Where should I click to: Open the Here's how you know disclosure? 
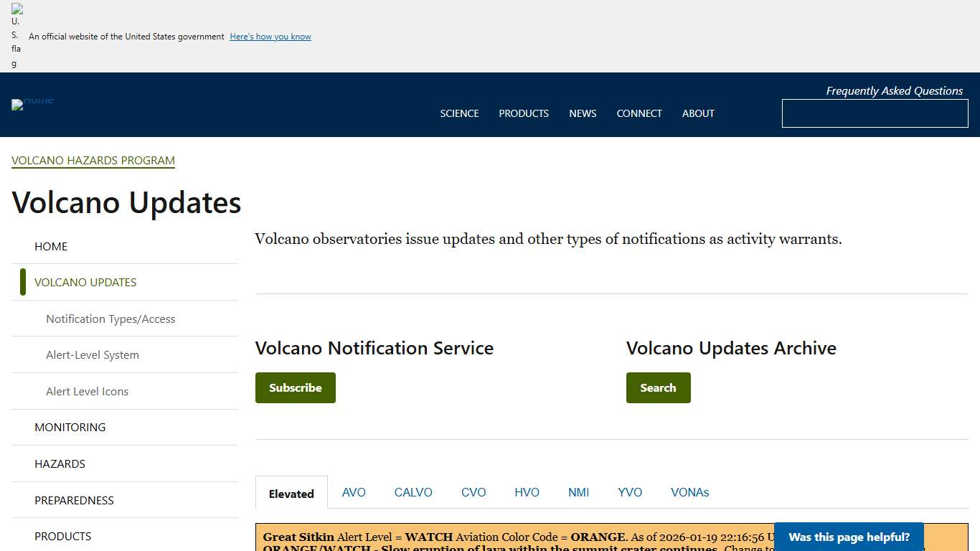coord(270,37)
